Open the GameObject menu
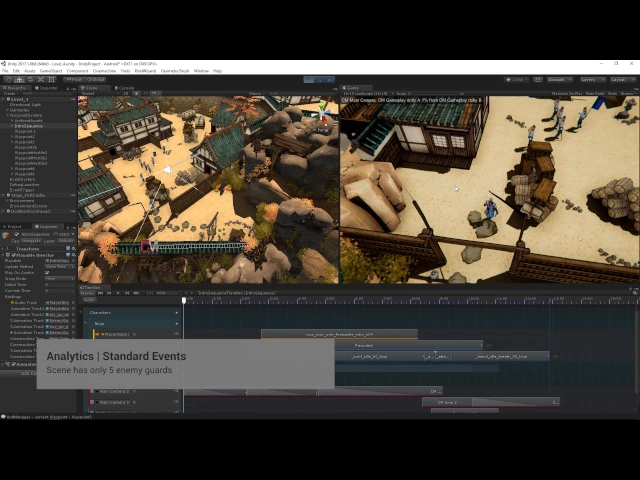640x480 pixels. point(51,71)
